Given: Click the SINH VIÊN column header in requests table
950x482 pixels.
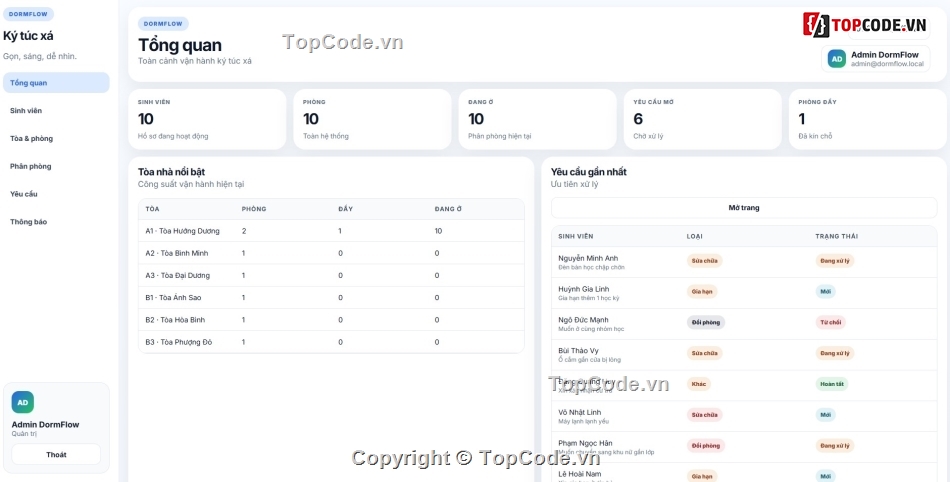Looking at the screenshot, I should coord(576,236).
